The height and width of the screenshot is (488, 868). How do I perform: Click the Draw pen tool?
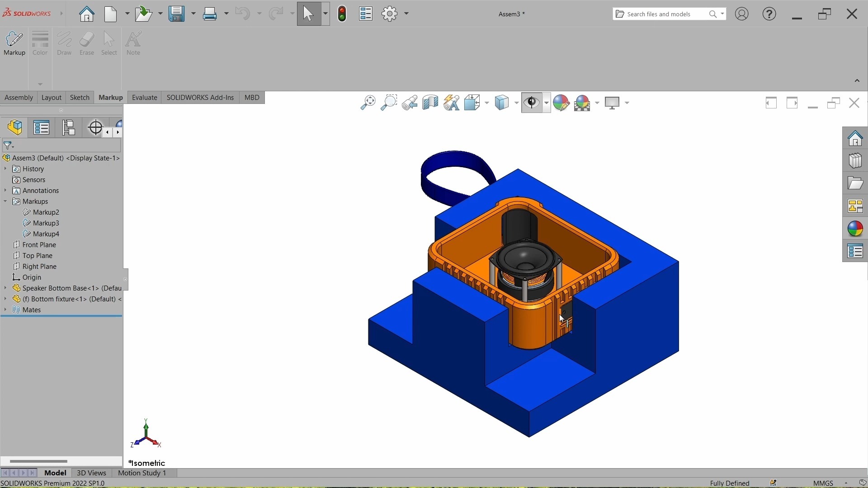click(64, 43)
